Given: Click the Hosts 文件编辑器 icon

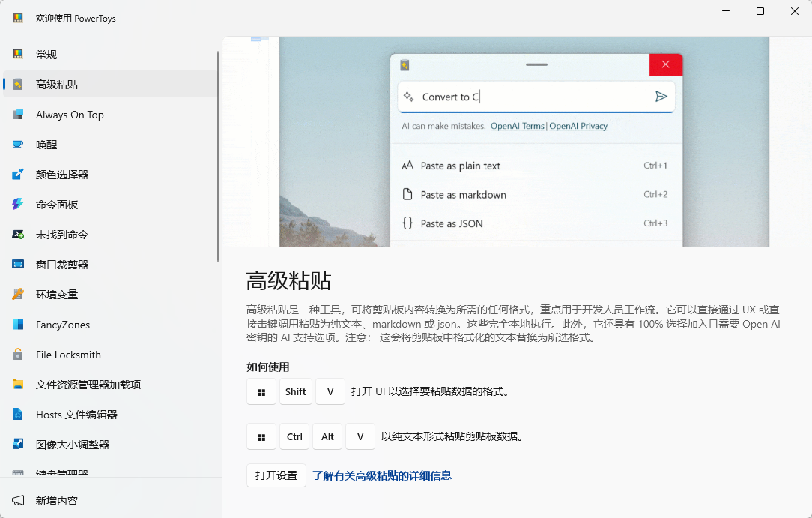Looking at the screenshot, I should 18,415.
